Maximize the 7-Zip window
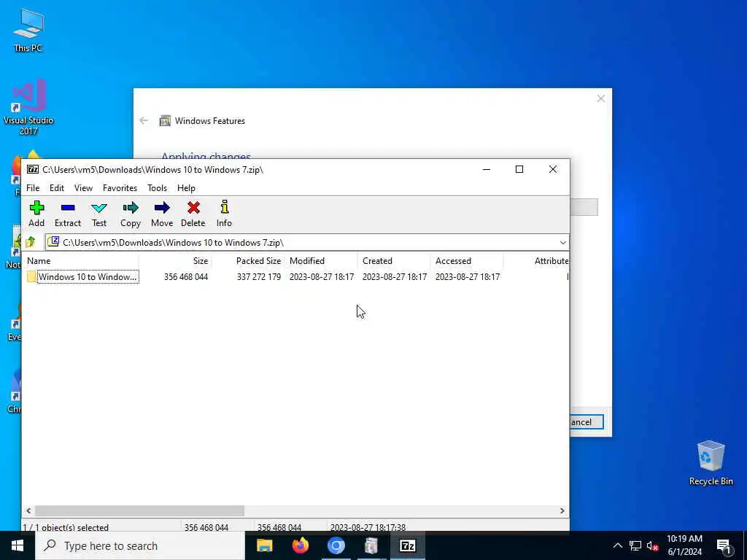 [x=519, y=169]
